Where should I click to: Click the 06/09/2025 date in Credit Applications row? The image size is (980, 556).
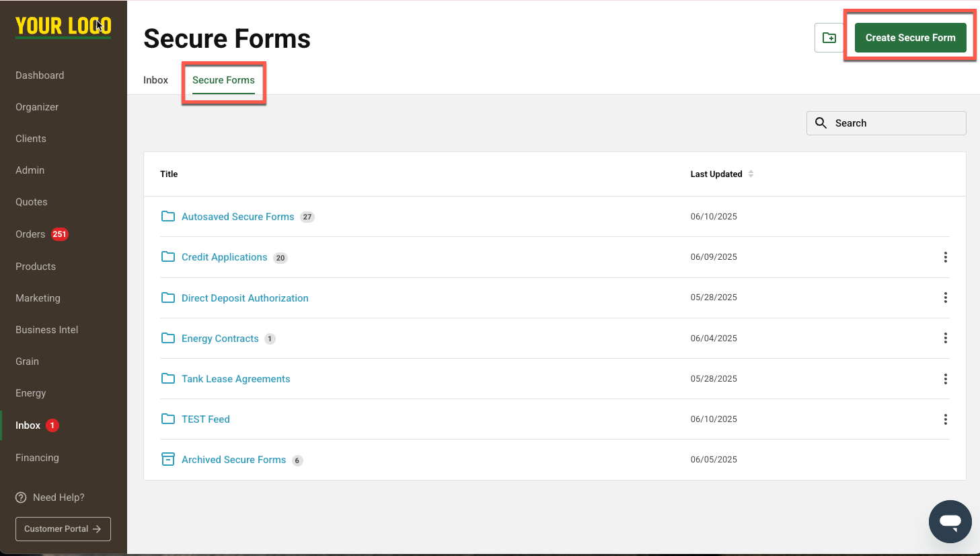pos(714,257)
